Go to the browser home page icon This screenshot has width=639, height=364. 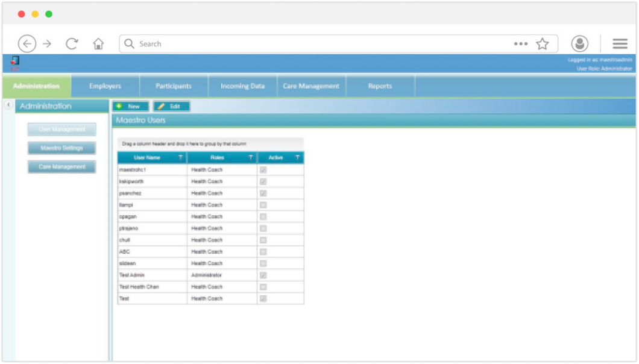point(98,43)
